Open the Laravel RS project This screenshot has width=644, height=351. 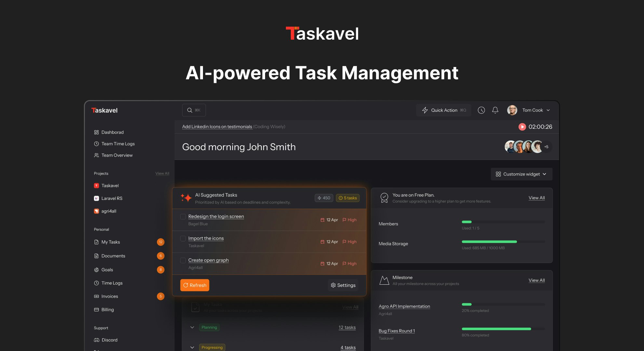coord(112,198)
